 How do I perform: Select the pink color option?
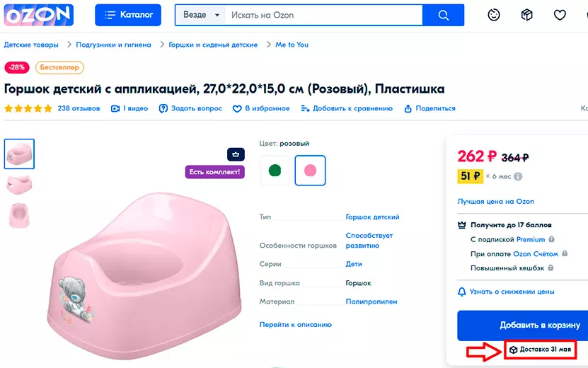pyautogui.click(x=310, y=171)
